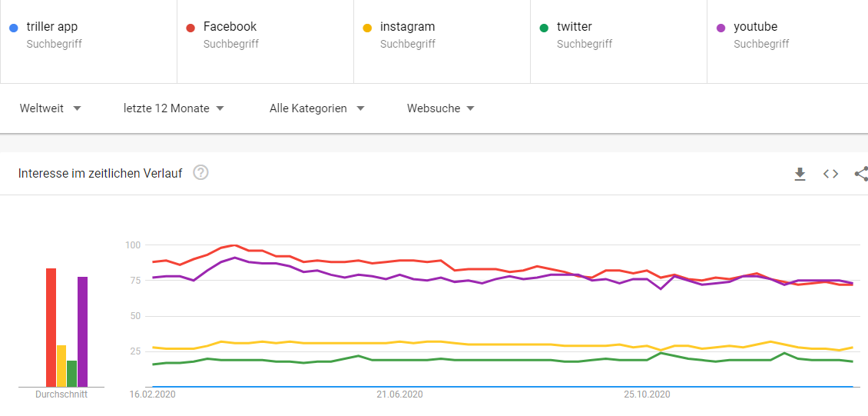Open help for Interesse im zeitlichen Verlauf
The width and height of the screenshot is (868, 416).
(200, 173)
